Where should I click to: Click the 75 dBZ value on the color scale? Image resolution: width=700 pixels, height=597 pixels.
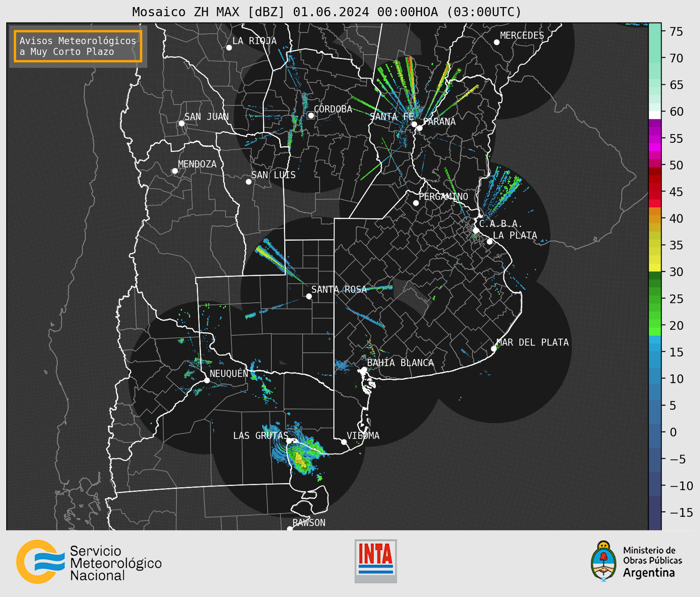coord(676,32)
